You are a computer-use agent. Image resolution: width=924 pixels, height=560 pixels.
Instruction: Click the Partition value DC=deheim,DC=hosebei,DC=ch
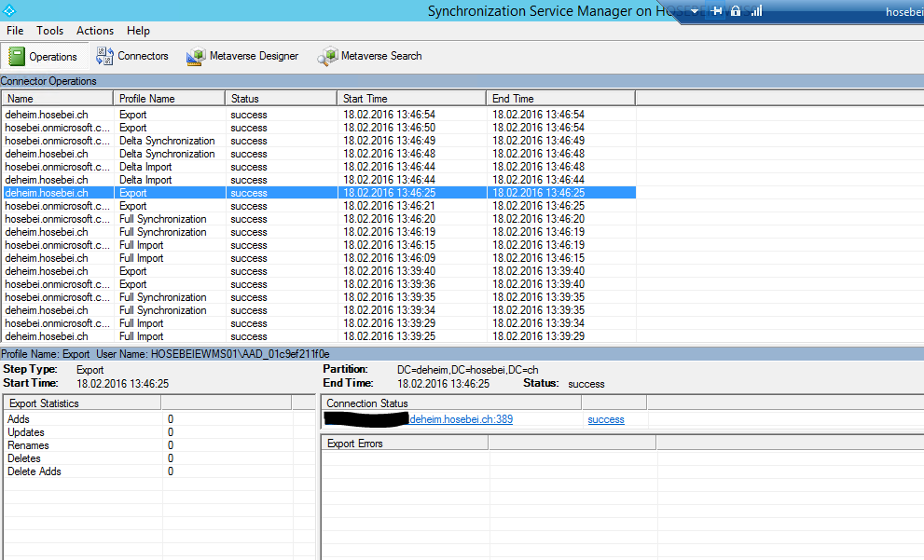(x=467, y=370)
